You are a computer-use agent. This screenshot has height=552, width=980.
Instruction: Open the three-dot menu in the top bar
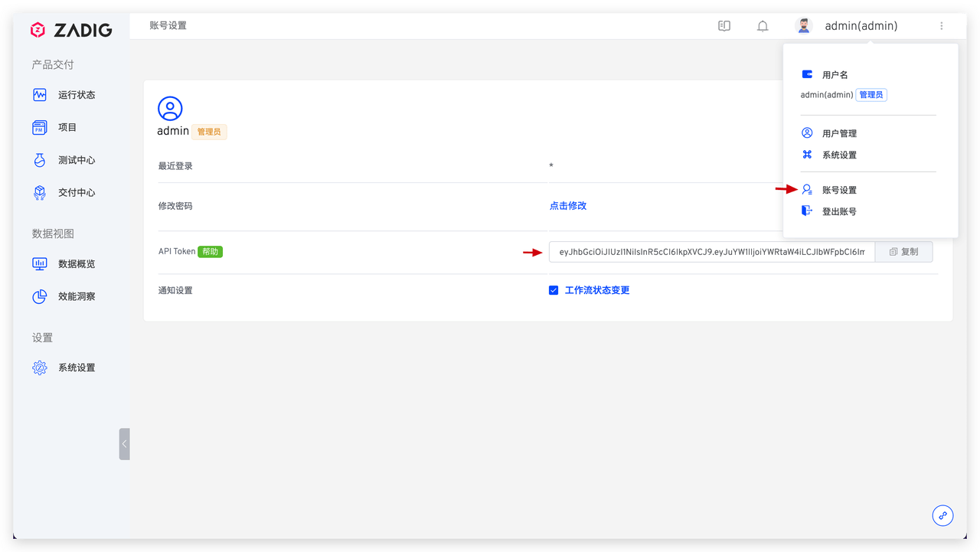coord(941,25)
